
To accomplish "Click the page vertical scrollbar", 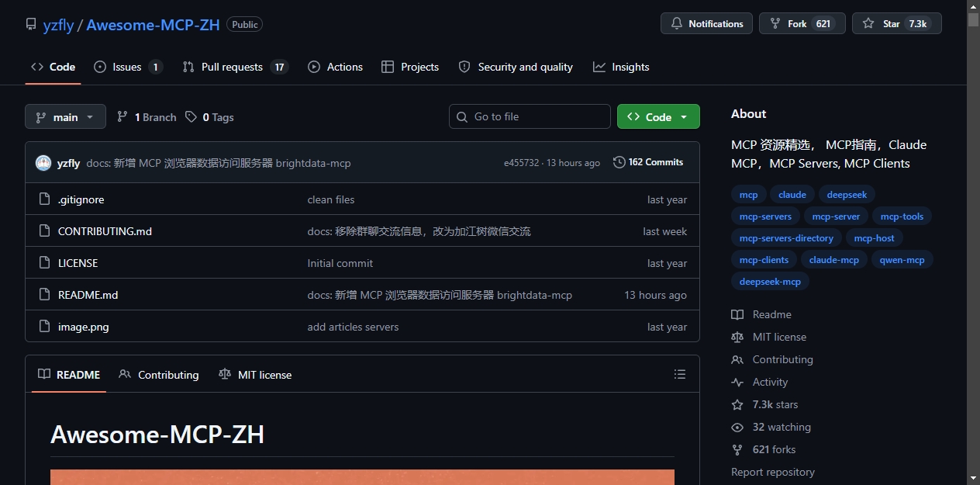I will click(973, 242).
